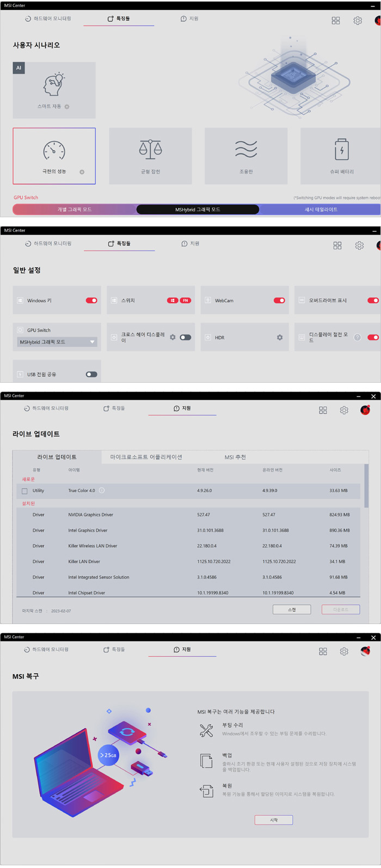Check the True Color 4.0 checkbox
381x868 pixels.
pos(24,491)
